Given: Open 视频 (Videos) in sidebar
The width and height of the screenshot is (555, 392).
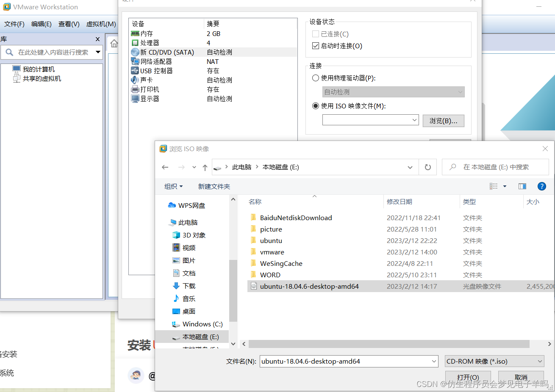Looking at the screenshot, I should coord(184,248).
